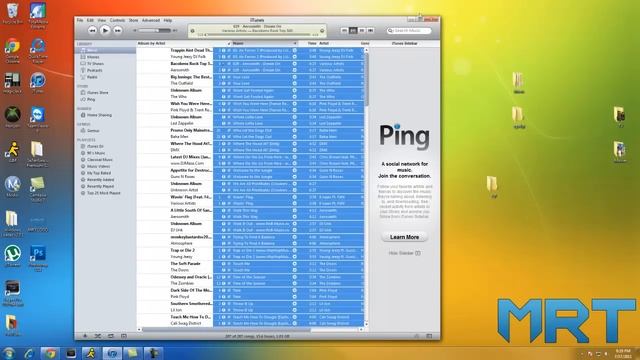Viewport: 640px width, 360px height.
Task: Switch to album list view
Action: click(x=353, y=31)
